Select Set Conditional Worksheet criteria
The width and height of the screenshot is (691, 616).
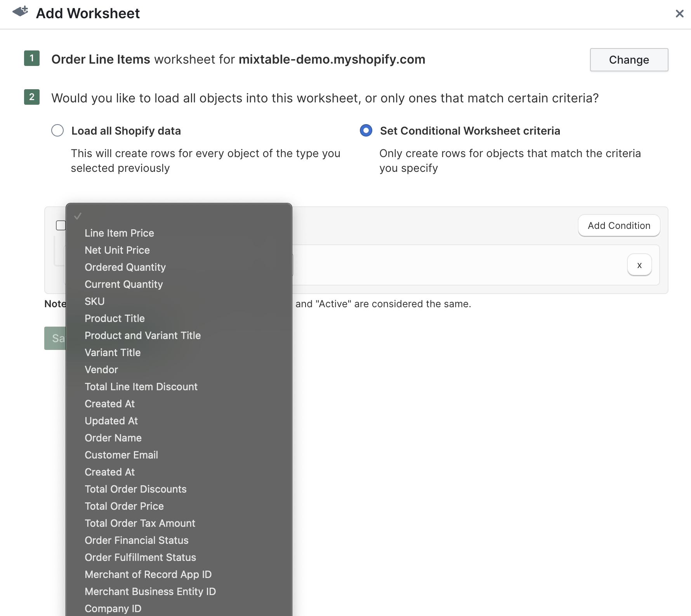pos(365,131)
